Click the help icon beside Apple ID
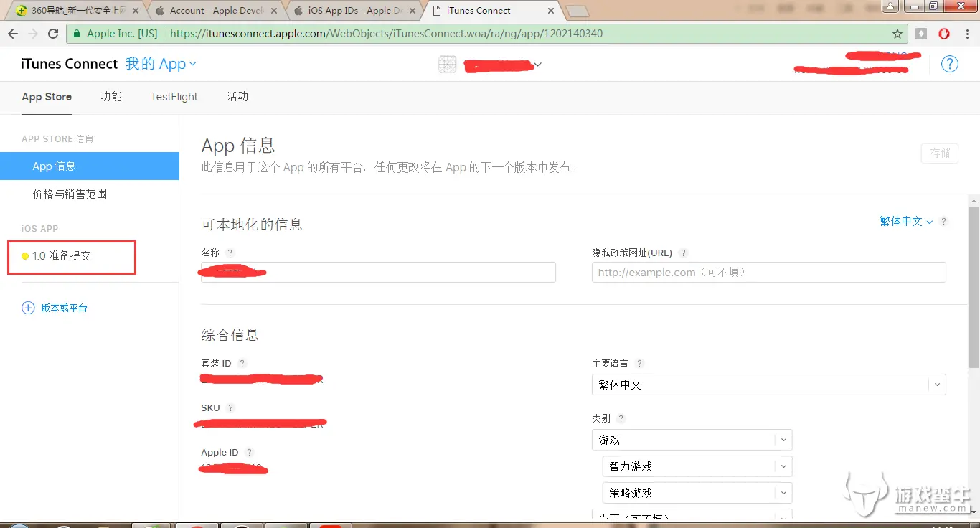Viewport: 980px width, 528px height. coord(249,452)
